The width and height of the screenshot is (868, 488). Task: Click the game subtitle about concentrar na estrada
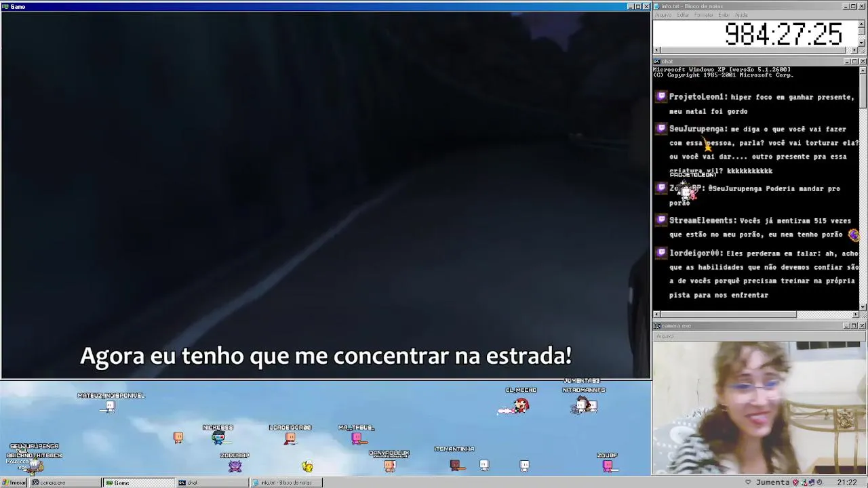coord(325,356)
